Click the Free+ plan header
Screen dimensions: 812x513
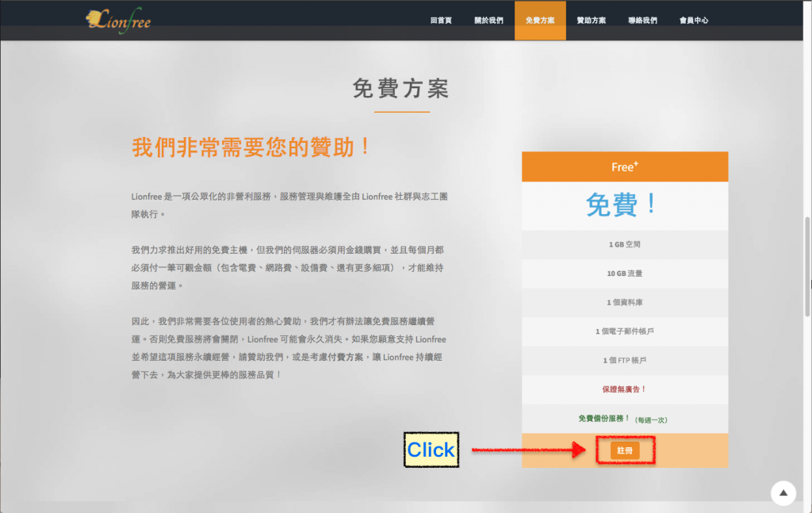click(625, 167)
